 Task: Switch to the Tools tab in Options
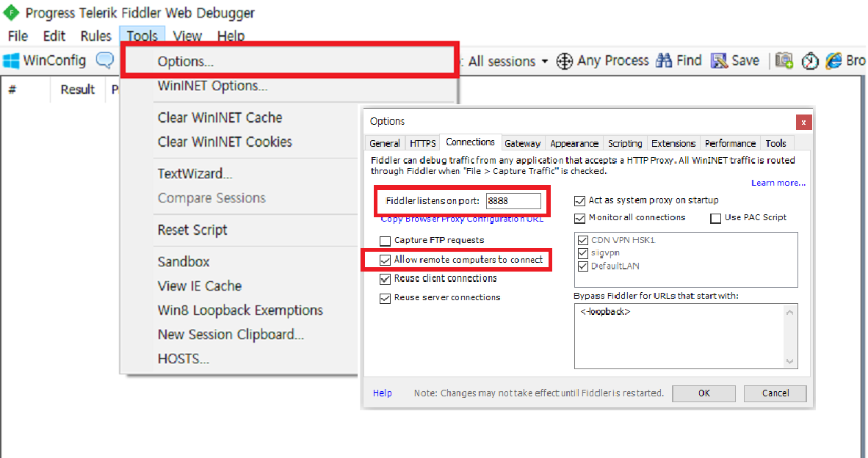pyautogui.click(x=775, y=143)
